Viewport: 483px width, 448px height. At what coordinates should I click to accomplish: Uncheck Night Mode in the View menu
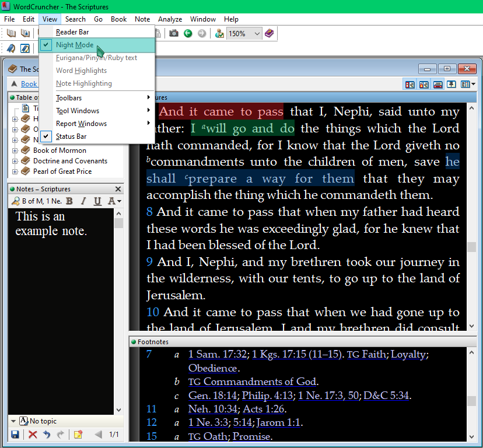click(x=97, y=45)
